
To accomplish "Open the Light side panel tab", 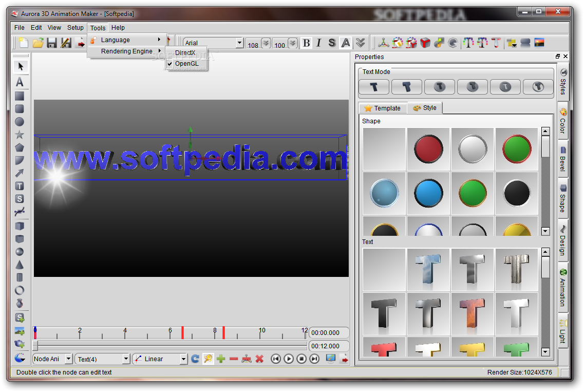I will point(563,331).
